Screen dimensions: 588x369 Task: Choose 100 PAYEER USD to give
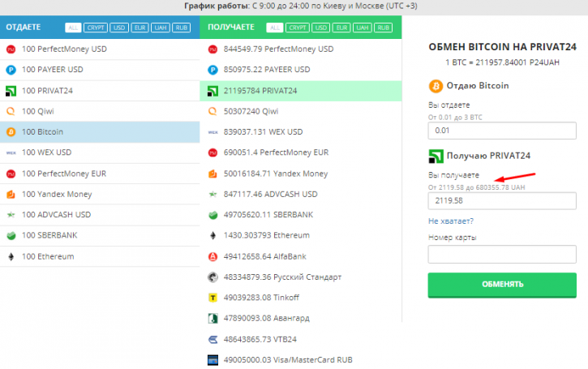tap(100, 70)
